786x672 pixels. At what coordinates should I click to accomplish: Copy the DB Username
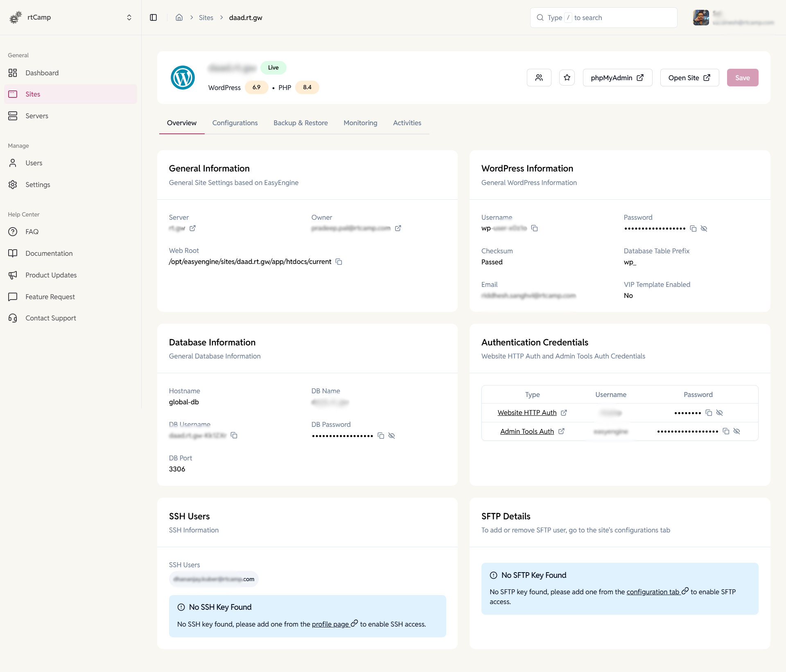point(234,435)
